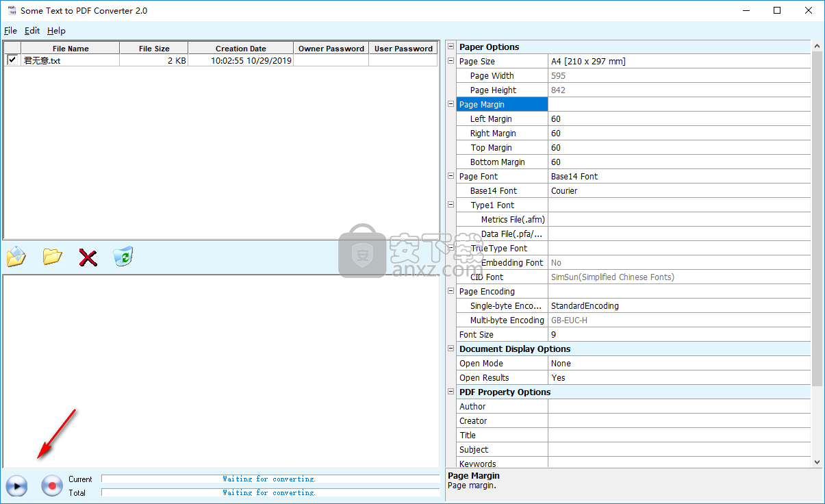Edit the Font Size value 9
Screen dimensions: 825x504
pyautogui.click(x=679, y=334)
